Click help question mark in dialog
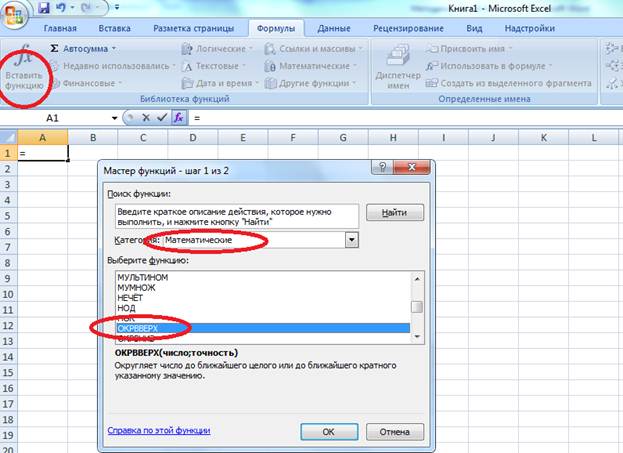Image resolution: width=623 pixels, height=453 pixels. (x=382, y=167)
